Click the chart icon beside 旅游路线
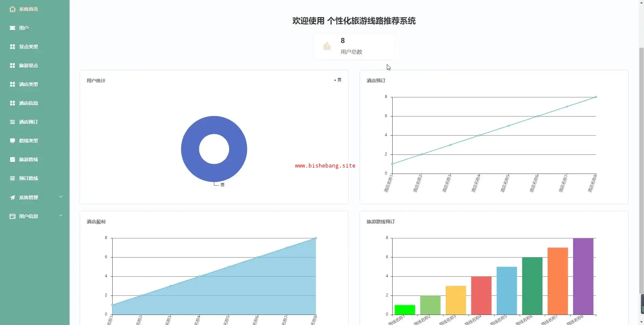The image size is (644, 325). pos(12,159)
